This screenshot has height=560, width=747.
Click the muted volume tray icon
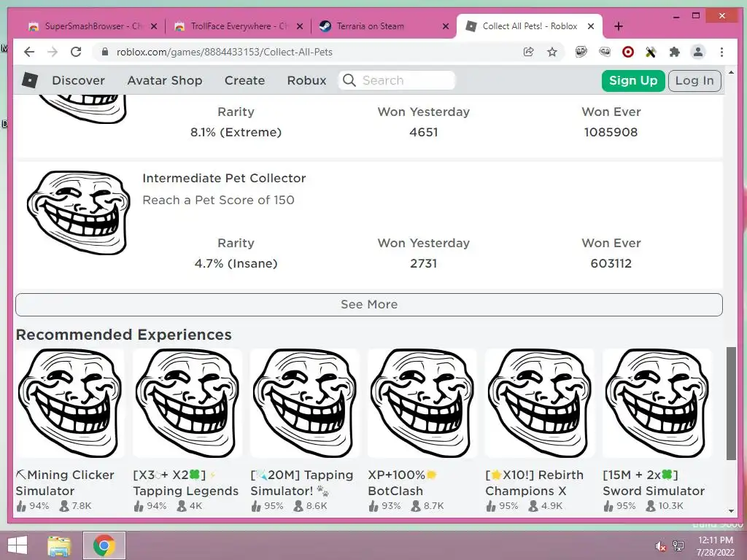pyautogui.click(x=660, y=545)
